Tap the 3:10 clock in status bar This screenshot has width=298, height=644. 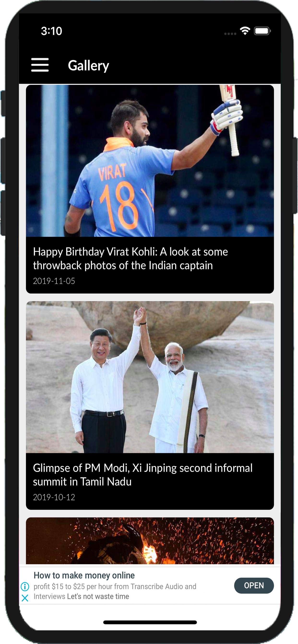pos(51,31)
